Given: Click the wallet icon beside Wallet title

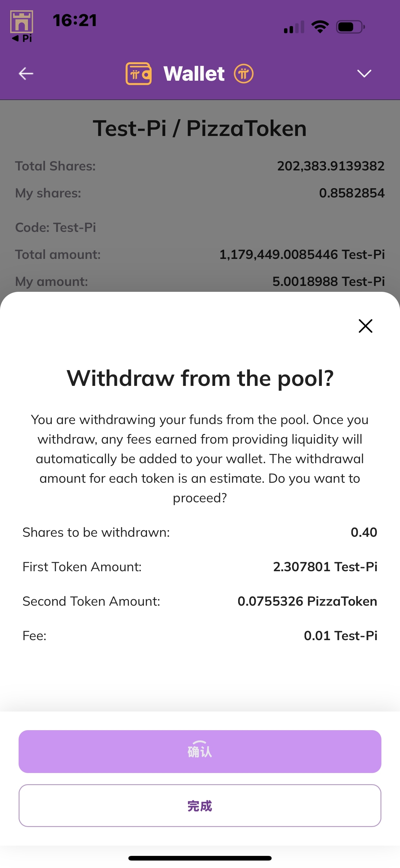Looking at the screenshot, I should point(138,74).
